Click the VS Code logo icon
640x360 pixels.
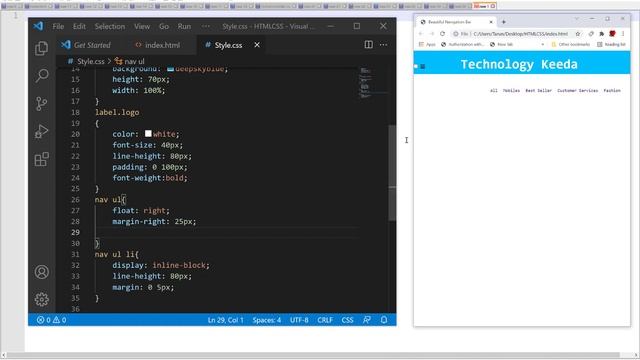click(x=39, y=26)
